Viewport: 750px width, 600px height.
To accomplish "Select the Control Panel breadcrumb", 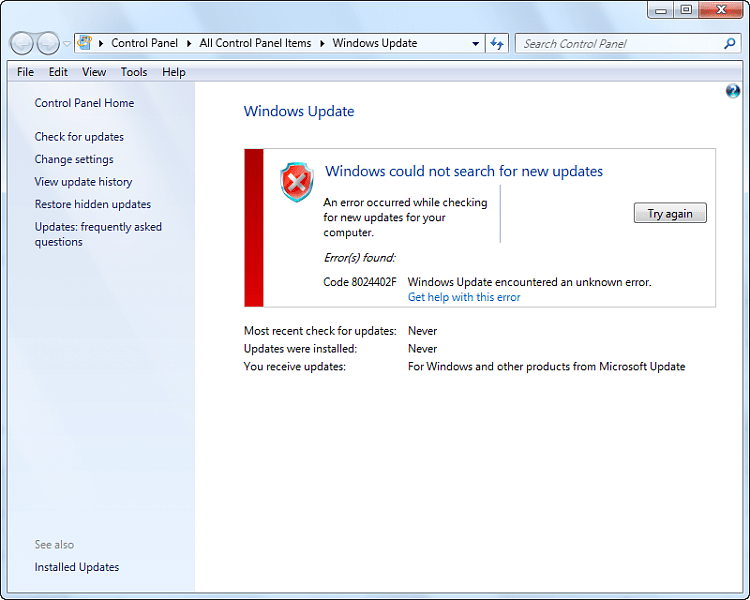I will 144,44.
